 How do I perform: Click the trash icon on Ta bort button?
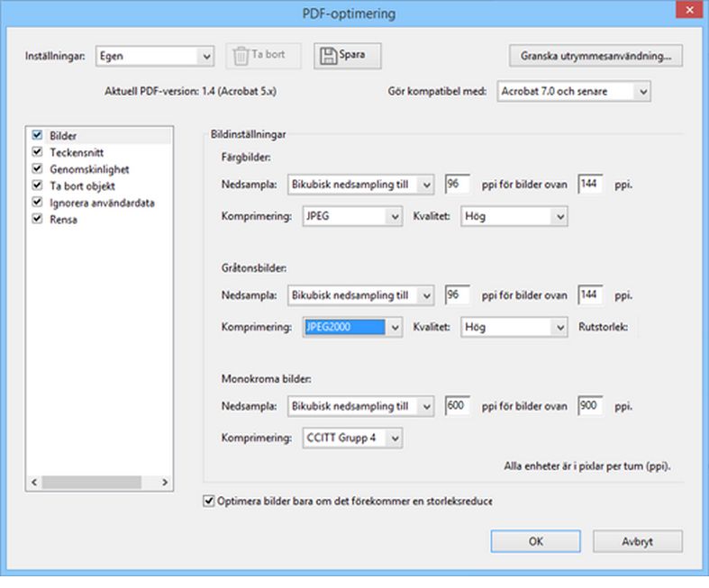click(x=241, y=56)
